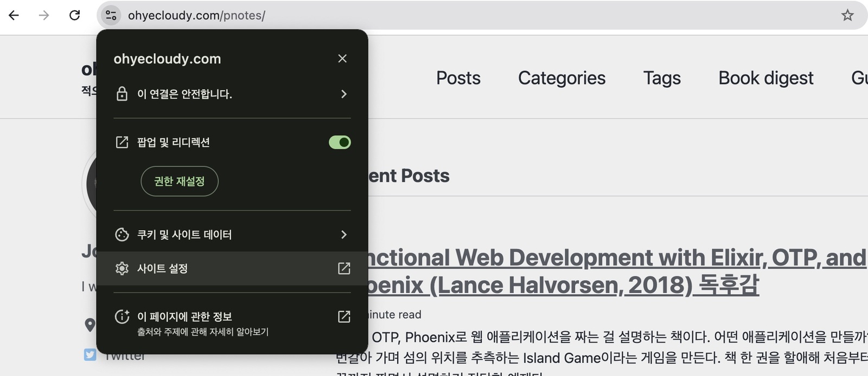868x376 pixels.
Task: Open 이 페이지에 관한 정보 entry
Action: click(x=232, y=323)
